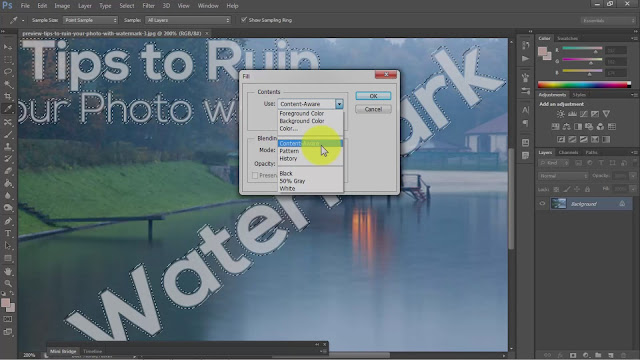
Task: Select the Path Selection tool
Action: [8, 245]
